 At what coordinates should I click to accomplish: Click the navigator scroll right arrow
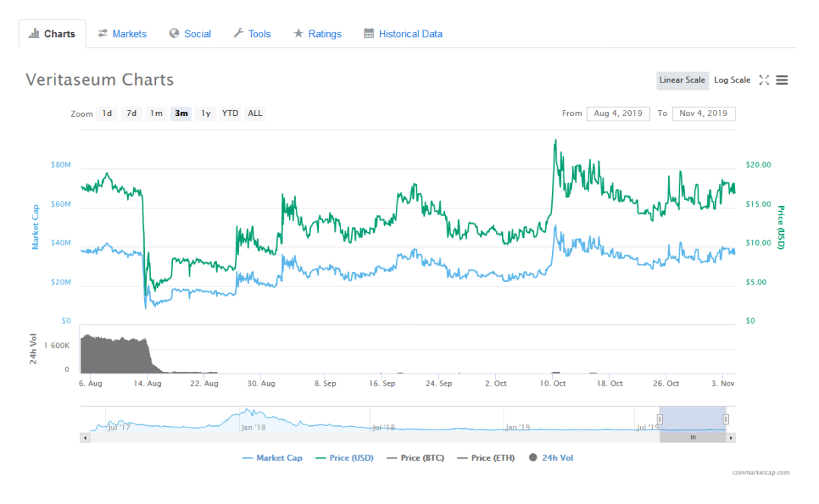coord(731,437)
